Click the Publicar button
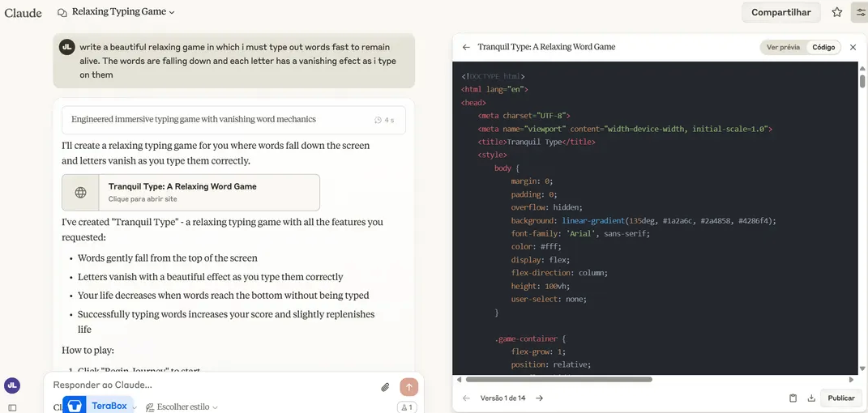 (841, 398)
